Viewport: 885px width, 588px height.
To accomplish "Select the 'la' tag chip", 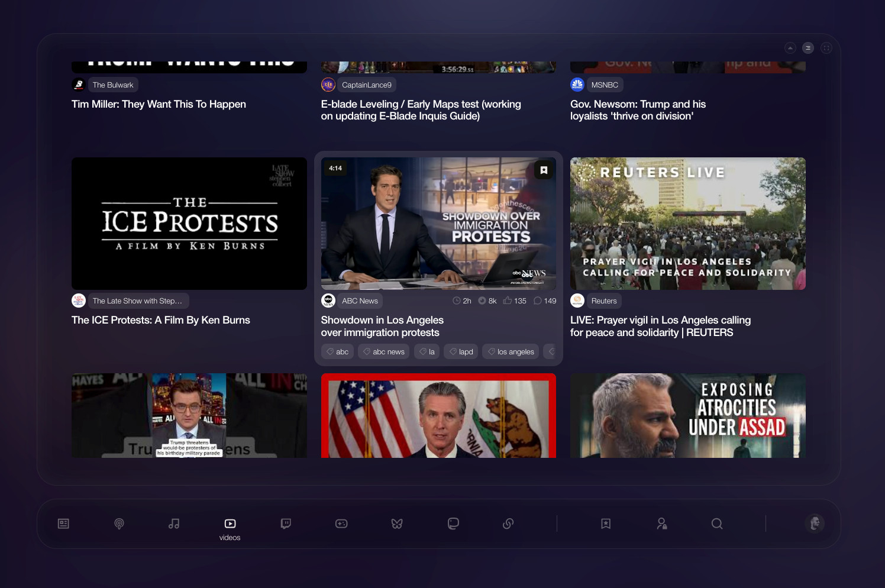I will click(427, 351).
